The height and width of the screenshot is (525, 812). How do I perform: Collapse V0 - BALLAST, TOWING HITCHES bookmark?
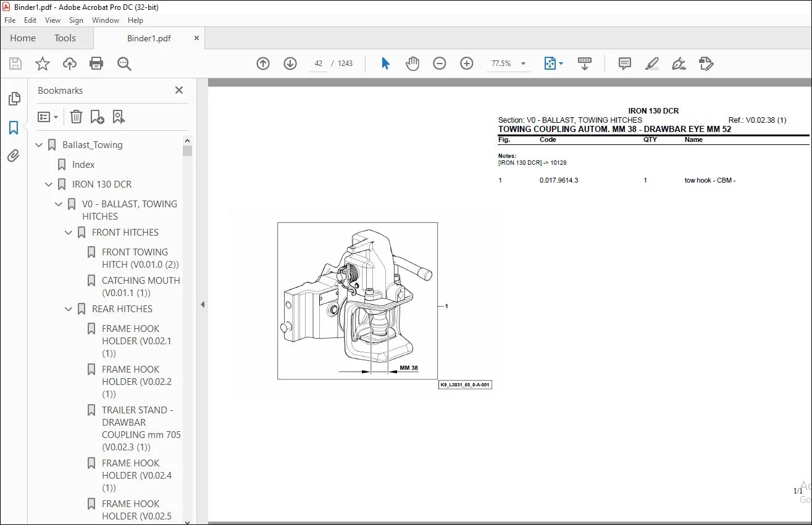coord(59,204)
